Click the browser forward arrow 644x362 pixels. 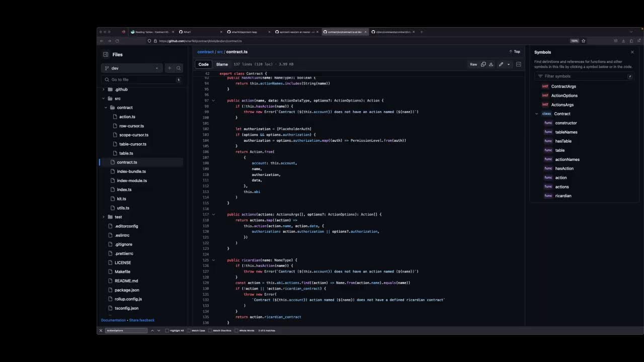coord(109,41)
